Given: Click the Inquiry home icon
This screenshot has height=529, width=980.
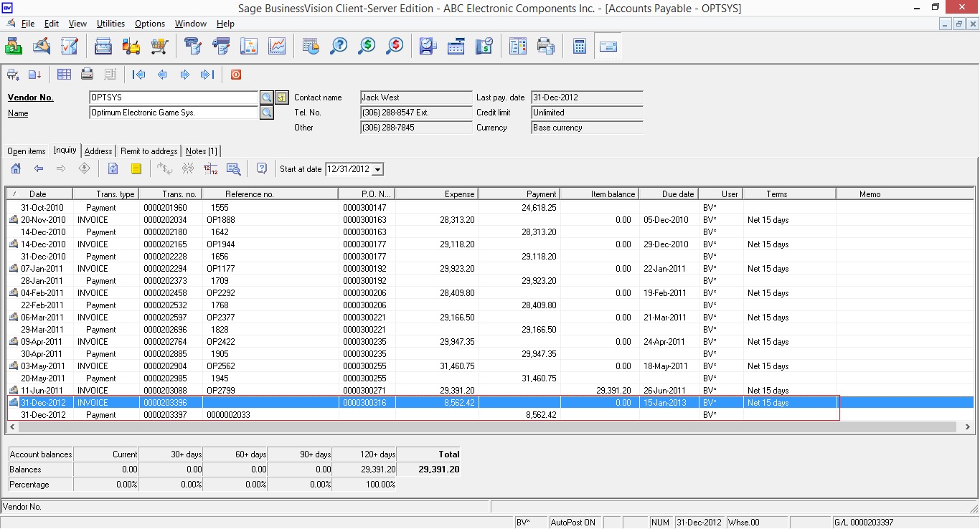Looking at the screenshot, I should pos(16,169).
